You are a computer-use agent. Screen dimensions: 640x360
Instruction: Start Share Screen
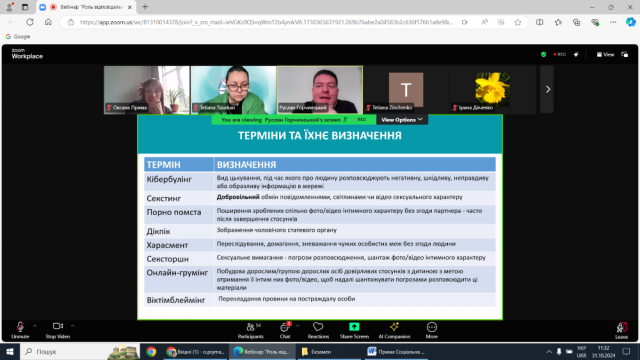coord(354,331)
